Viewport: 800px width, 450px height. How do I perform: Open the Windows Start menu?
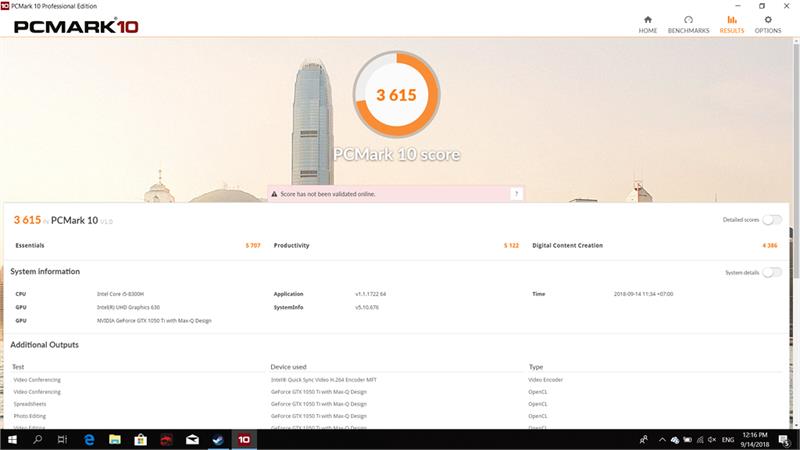click(x=12, y=439)
